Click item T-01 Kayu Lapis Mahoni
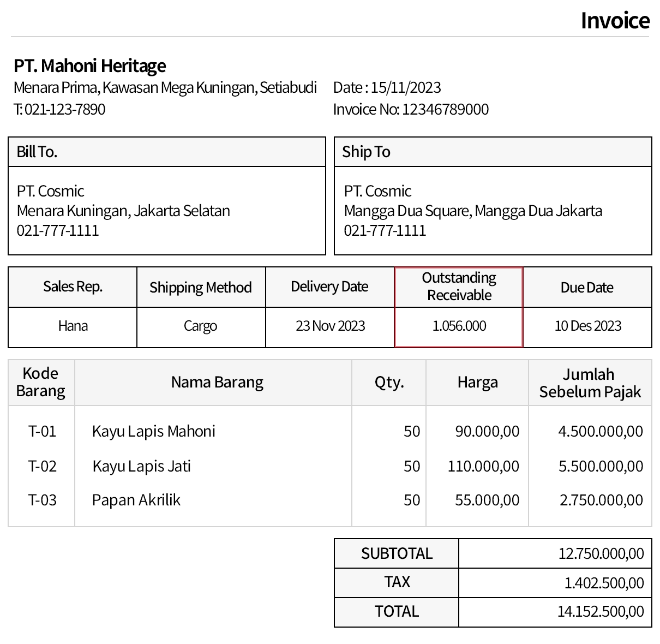660x644 pixels. tap(153, 431)
